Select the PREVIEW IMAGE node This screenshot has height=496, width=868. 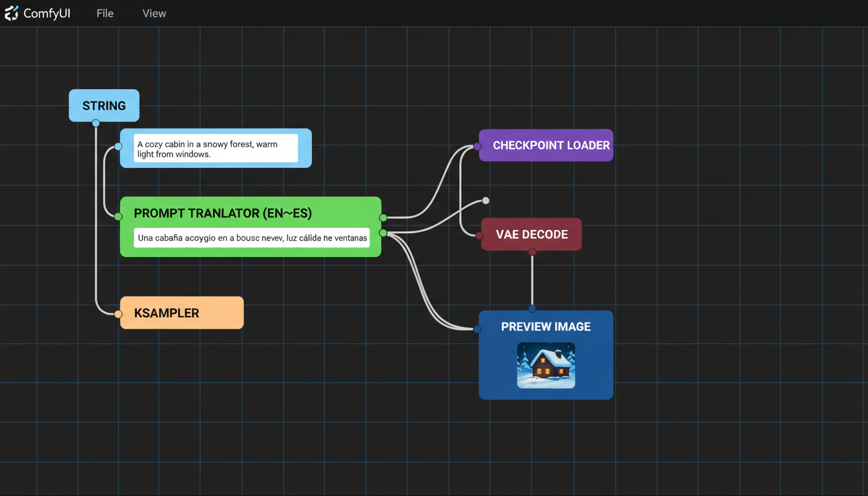click(546, 327)
